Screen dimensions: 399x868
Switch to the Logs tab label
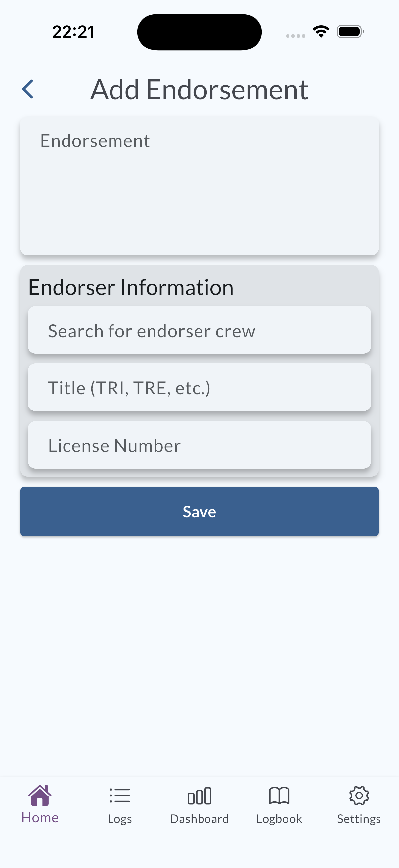(x=119, y=819)
